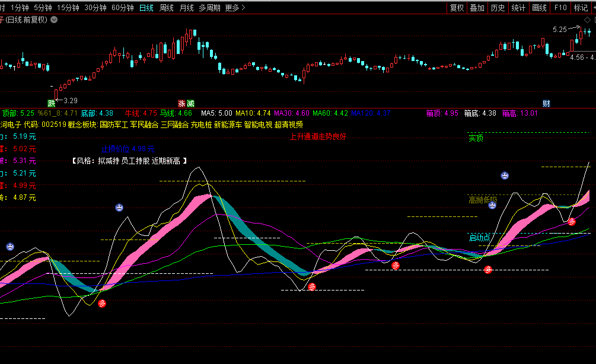The image size is (596, 364).
Task: Click the rightmost red 多 signal icon
Action: pos(572,222)
